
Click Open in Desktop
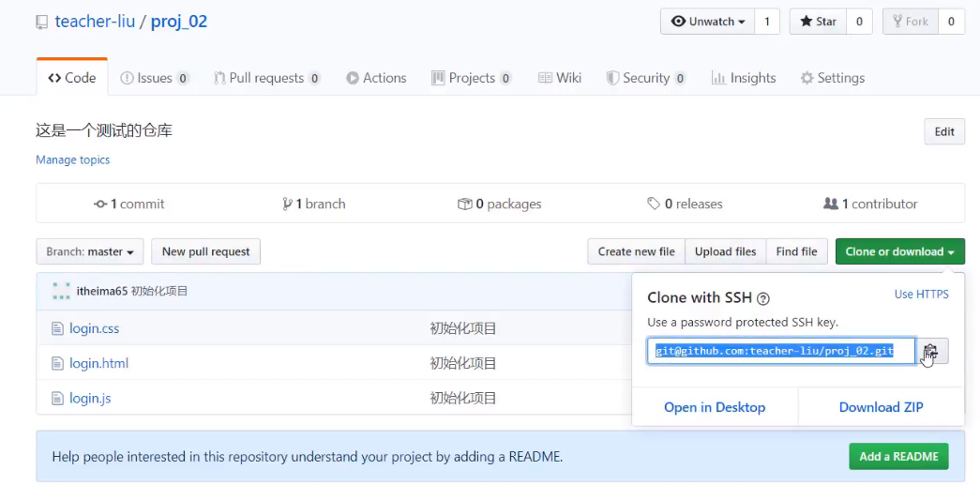(x=715, y=407)
